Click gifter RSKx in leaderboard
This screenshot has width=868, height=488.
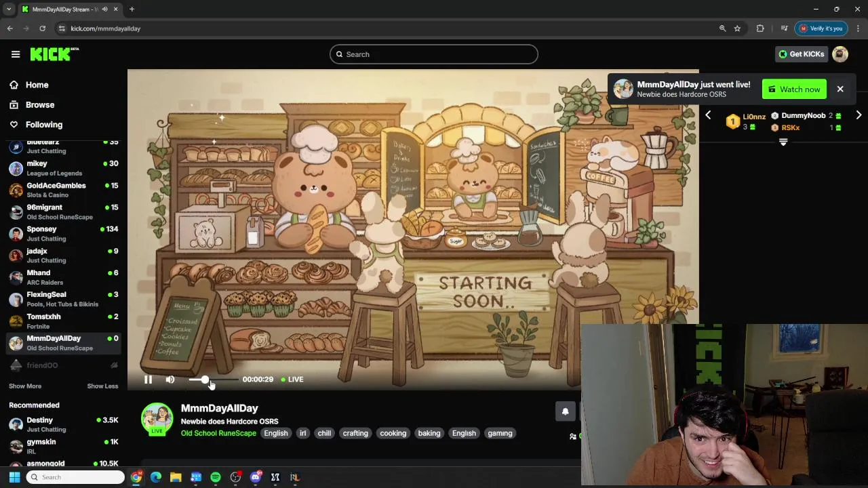(791, 127)
